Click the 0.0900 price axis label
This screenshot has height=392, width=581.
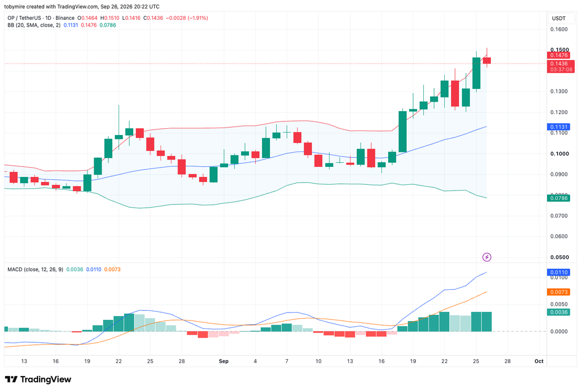559,174
